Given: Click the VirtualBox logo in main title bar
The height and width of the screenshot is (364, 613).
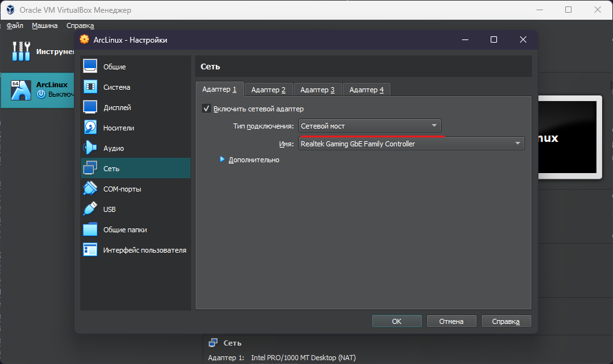Looking at the screenshot, I should coord(10,10).
